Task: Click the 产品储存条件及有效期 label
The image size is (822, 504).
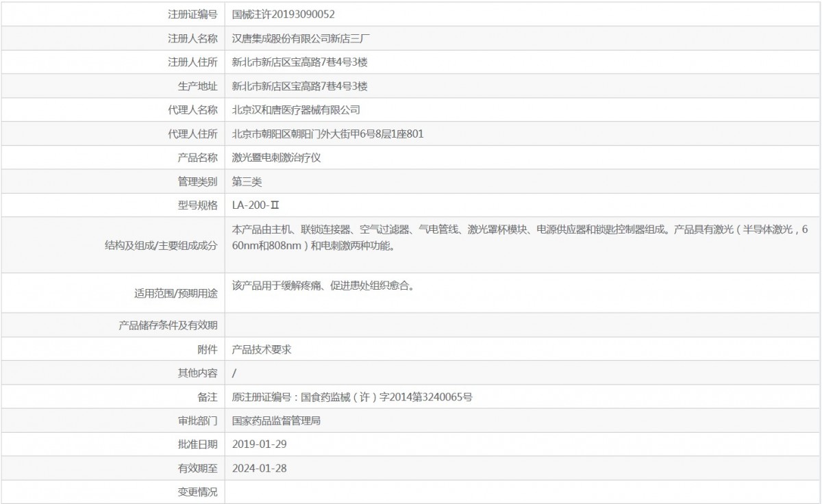Action: pyautogui.click(x=169, y=325)
